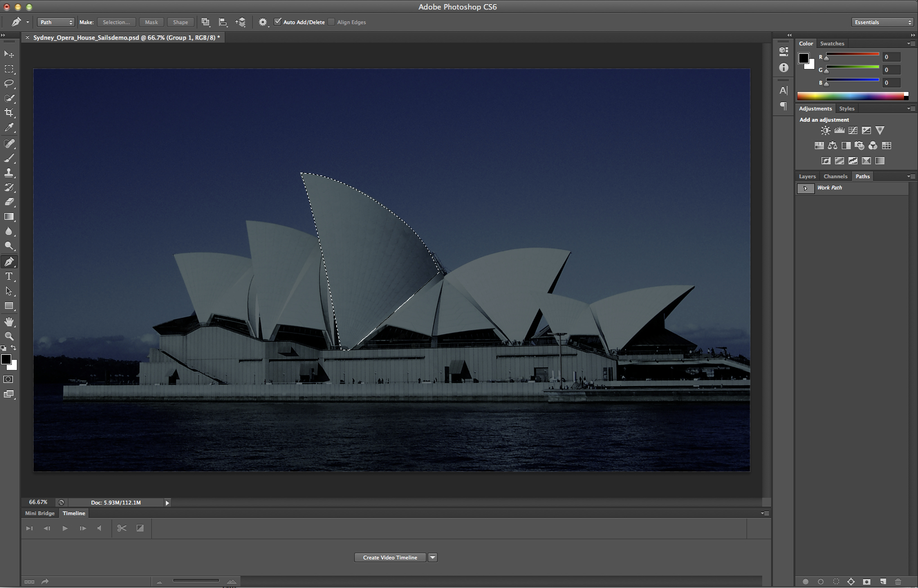Toggle Quick Mask mode
Screen dimensions: 918x588
pyautogui.click(x=8, y=379)
